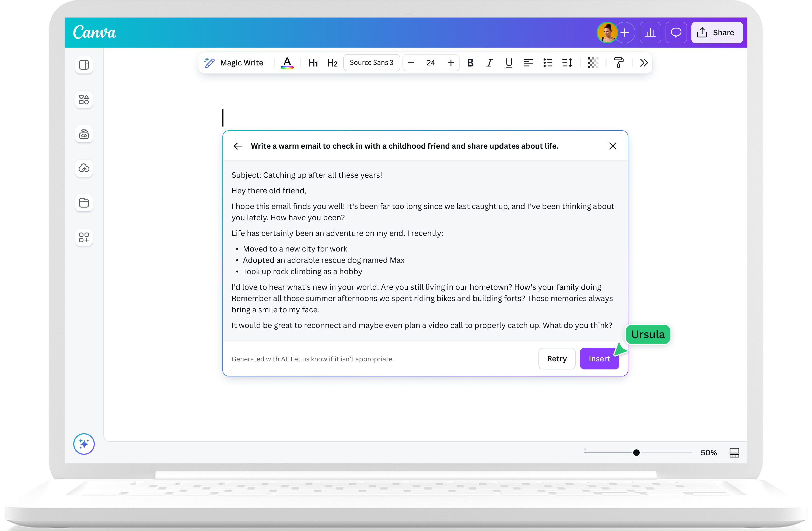The width and height of the screenshot is (812, 531).
Task: Select the copy style paint roller
Action: 618,63
